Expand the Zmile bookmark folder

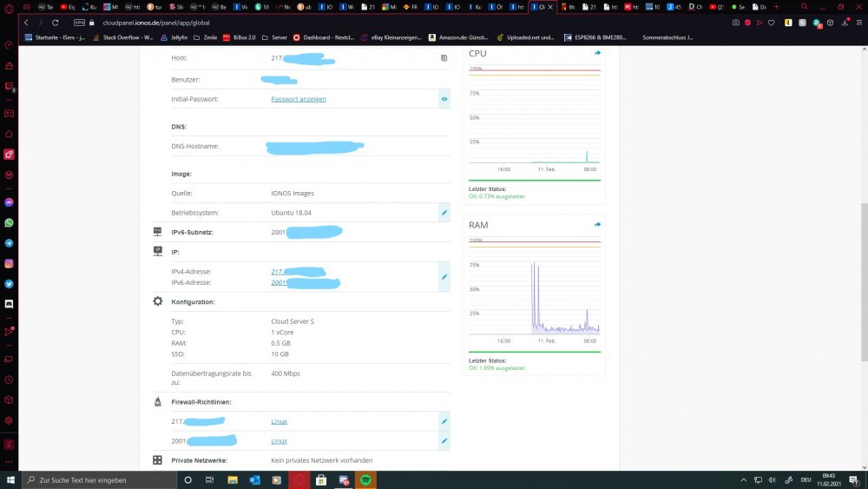(x=205, y=37)
